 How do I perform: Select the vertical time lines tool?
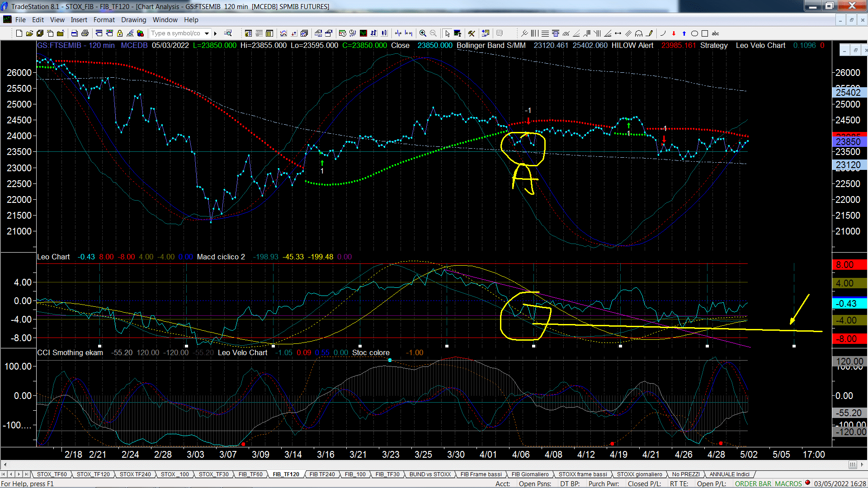[535, 33]
